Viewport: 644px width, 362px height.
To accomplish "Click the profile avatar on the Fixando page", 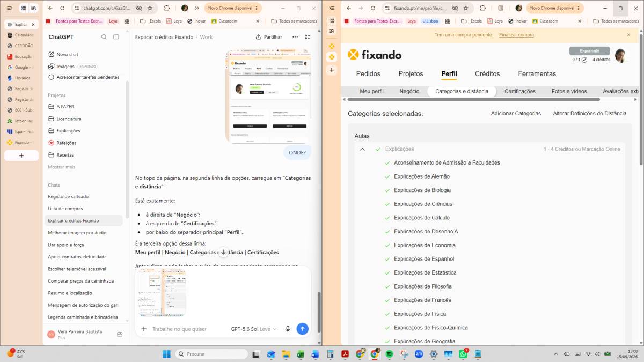I will pyautogui.click(x=620, y=56).
